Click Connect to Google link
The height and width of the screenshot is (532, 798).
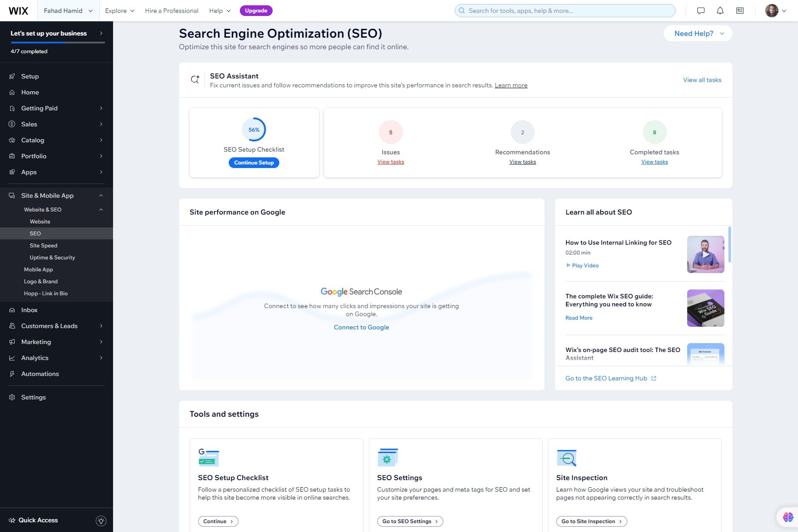(x=361, y=327)
